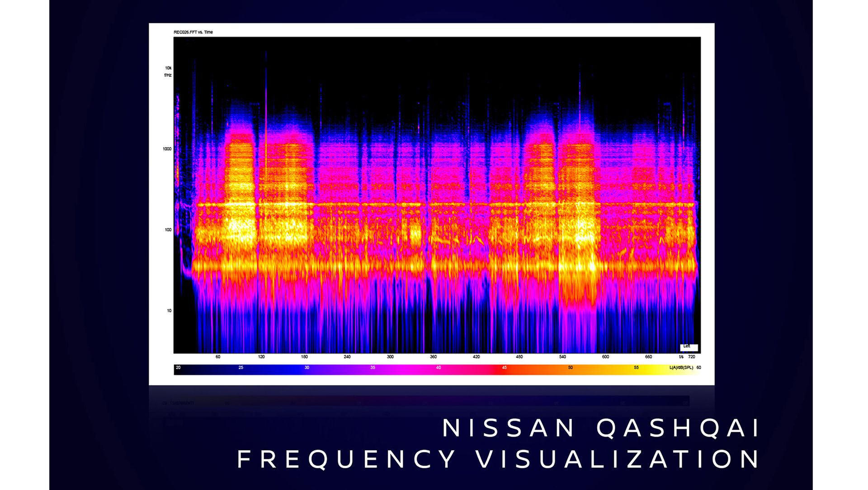Click the "L(A)/dB(SPL)" scale unit label
Image resolution: width=868 pixels, height=490 pixels.
[x=681, y=368]
